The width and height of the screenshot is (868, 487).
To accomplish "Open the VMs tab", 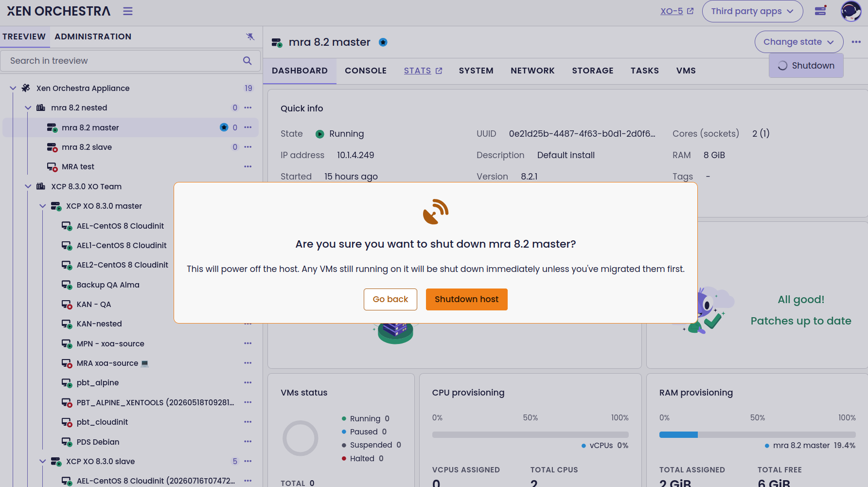I will pyautogui.click(x=686, y=71).
